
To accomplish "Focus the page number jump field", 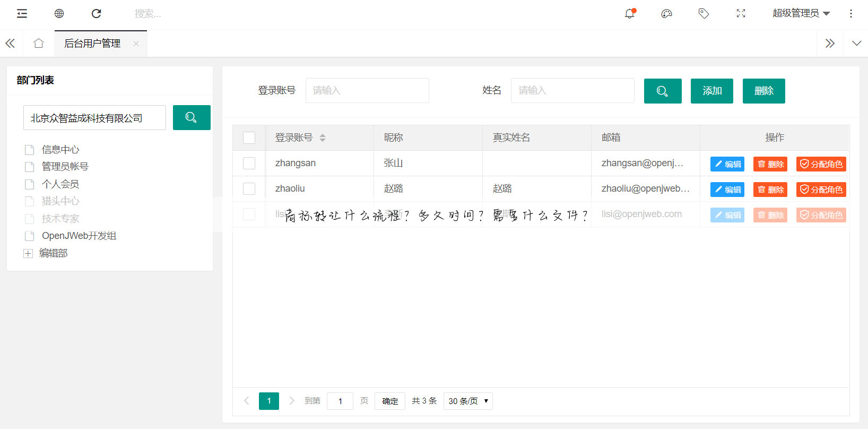I will (x=340, y=401).
